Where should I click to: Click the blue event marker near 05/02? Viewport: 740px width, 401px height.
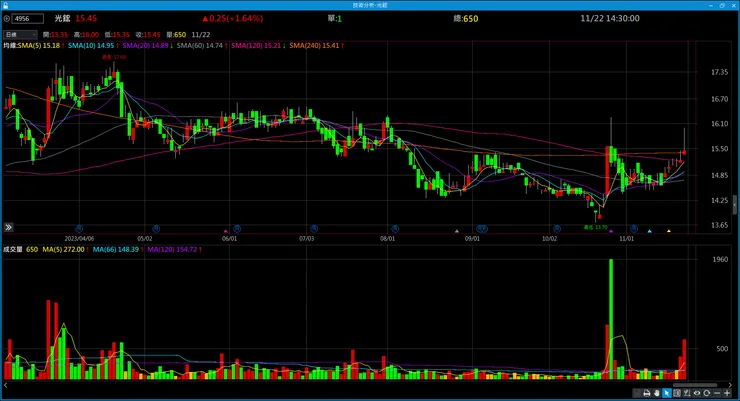[x=156, y=229]
